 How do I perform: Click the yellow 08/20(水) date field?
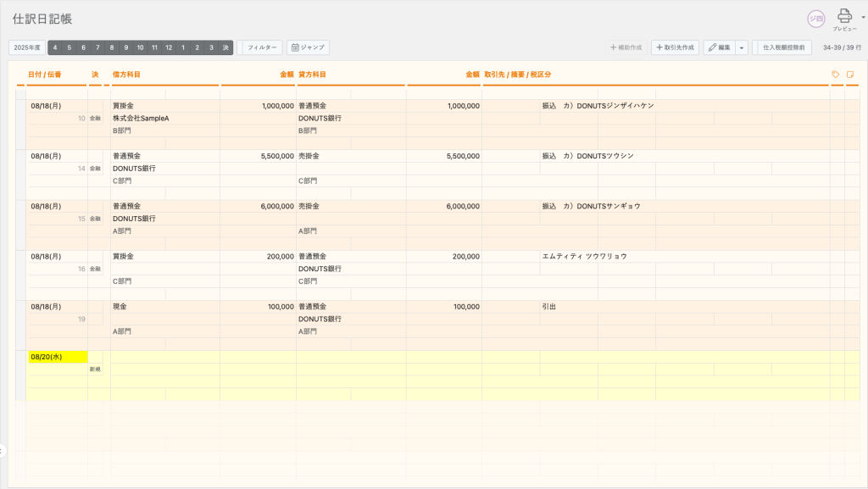tap(57, 357)
